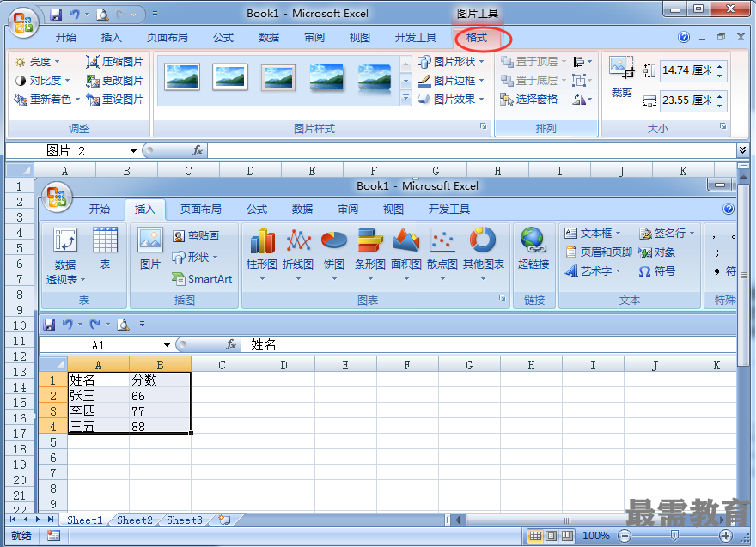Click Scatter chart (散点图) icon
Screen dimensions: 756x547
(x=442, y=254)
